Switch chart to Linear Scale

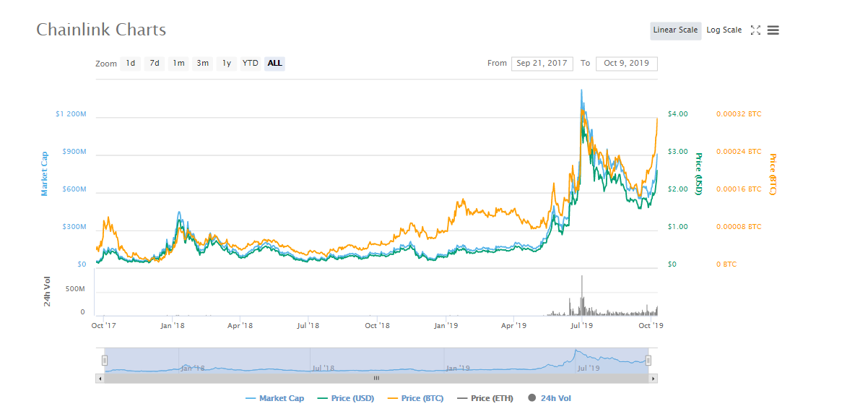[x=675, y=30]
